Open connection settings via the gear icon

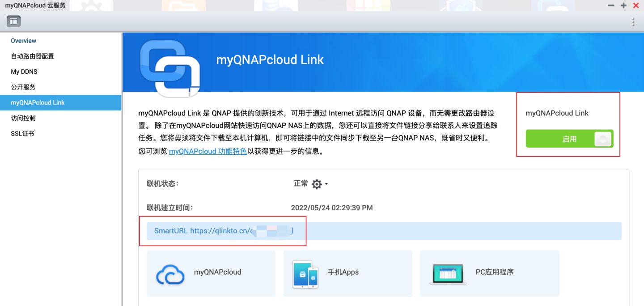(x=317, y=184)
